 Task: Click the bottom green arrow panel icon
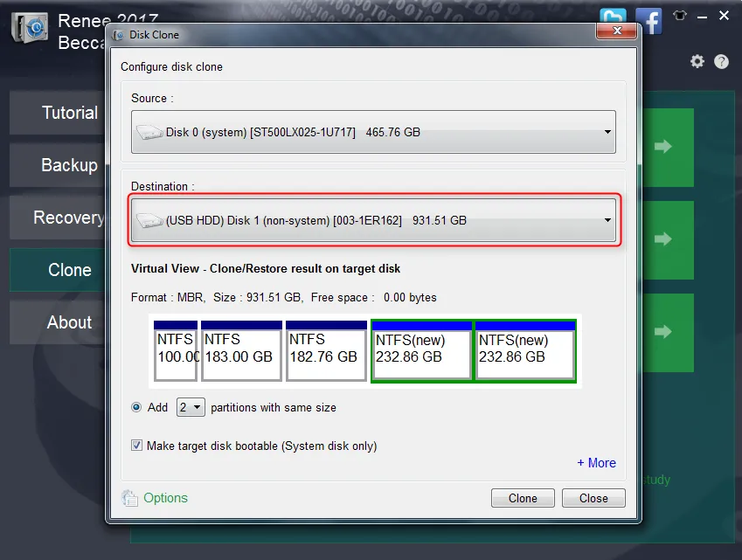[663, 332]
